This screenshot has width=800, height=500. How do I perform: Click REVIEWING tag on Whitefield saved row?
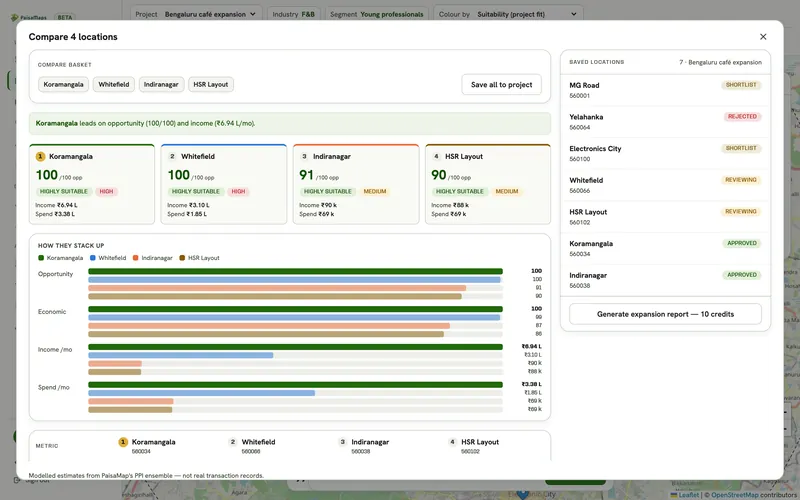click(x=741, y=180)
